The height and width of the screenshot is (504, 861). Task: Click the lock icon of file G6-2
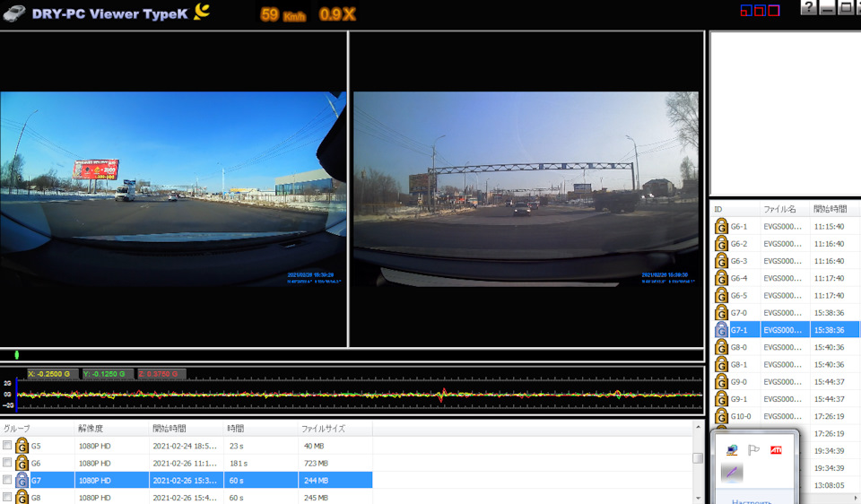click(721, 244)
